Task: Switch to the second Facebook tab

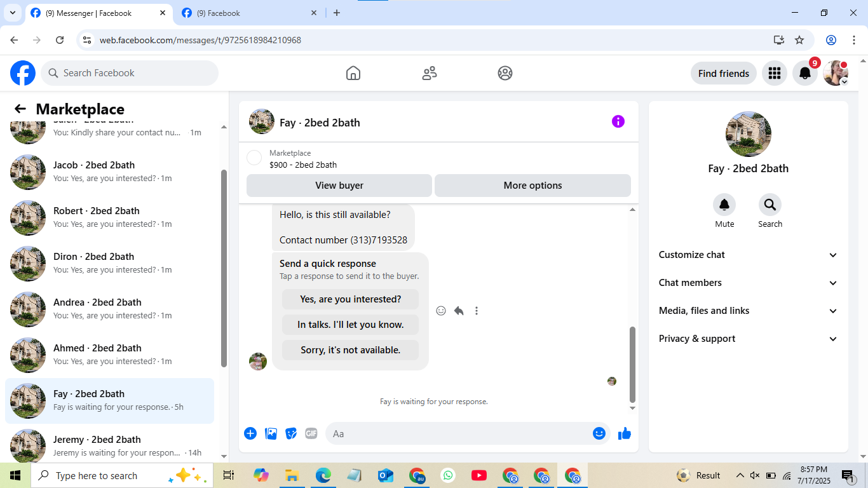Action: [249, 13]
